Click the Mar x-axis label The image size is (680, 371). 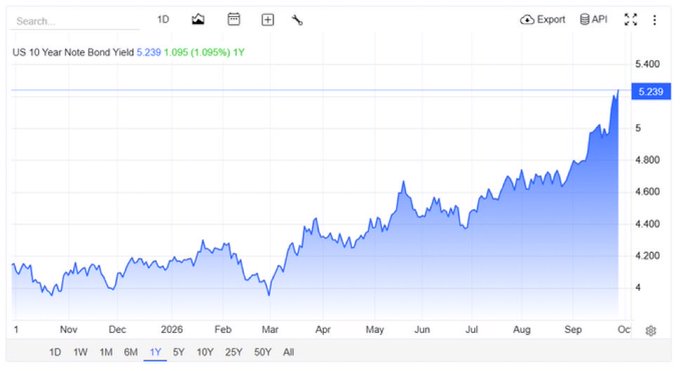[x=270, y=329]
